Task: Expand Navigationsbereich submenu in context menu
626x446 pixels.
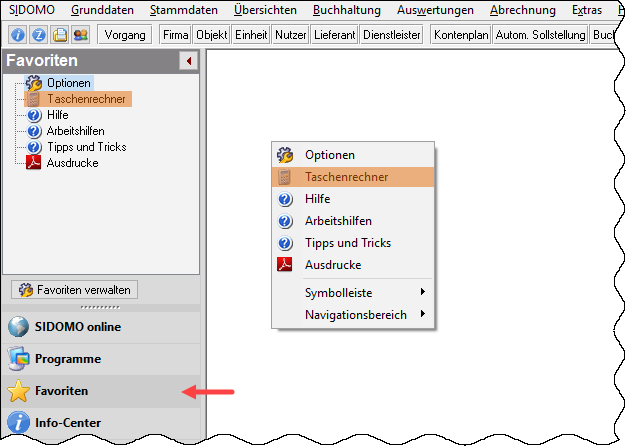Action: (x=353, y=315)
